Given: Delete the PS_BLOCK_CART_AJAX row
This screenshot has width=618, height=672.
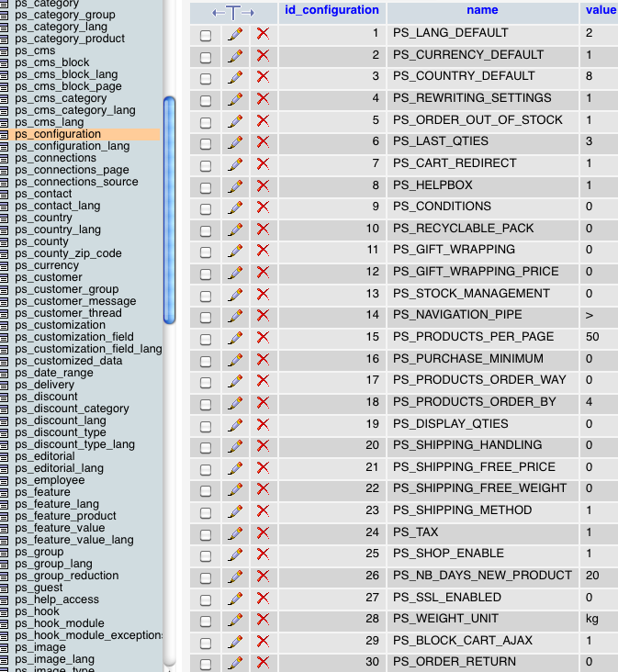Looking at the screenshot, I should 264,642.
